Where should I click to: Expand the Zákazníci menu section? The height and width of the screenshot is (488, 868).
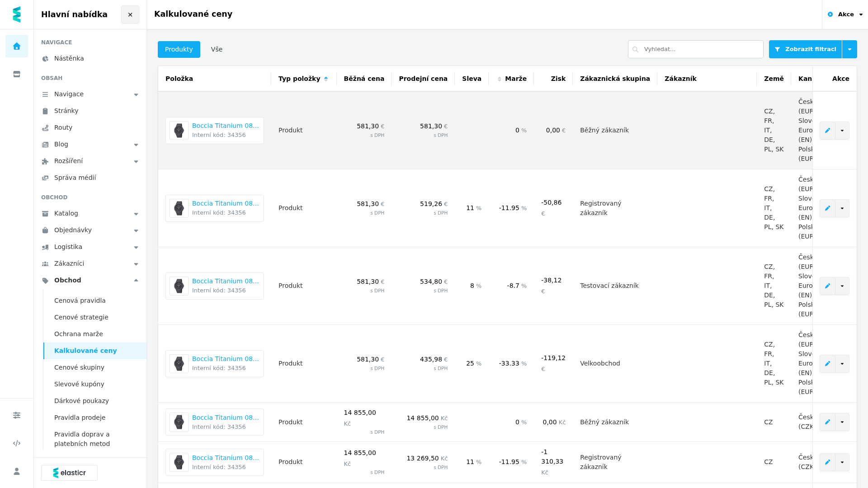pos(90,263)
